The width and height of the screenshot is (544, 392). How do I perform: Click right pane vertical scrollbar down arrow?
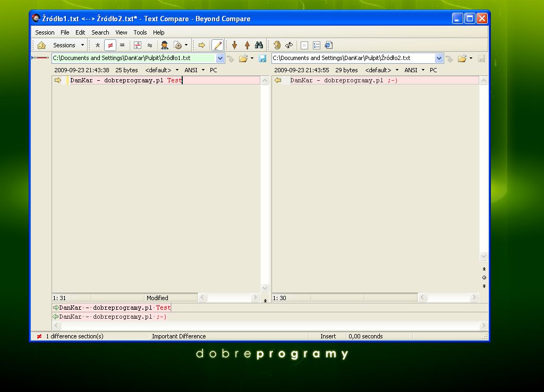483,257
